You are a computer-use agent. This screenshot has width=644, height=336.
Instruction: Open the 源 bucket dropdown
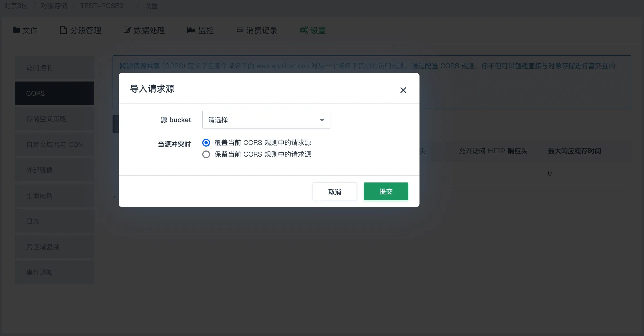pyautogui.click(x=266, y=120)
